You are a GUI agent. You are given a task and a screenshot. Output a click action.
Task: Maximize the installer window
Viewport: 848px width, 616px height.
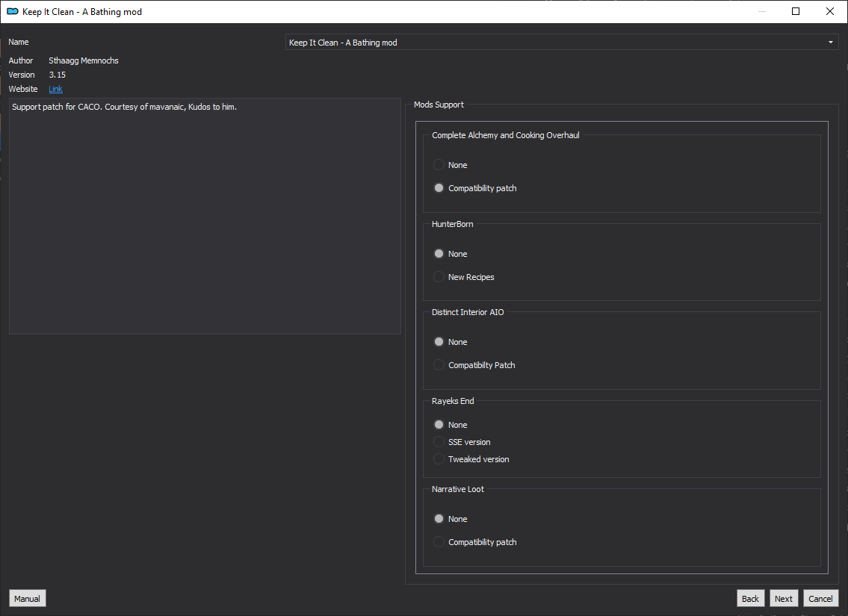point(796,11)
